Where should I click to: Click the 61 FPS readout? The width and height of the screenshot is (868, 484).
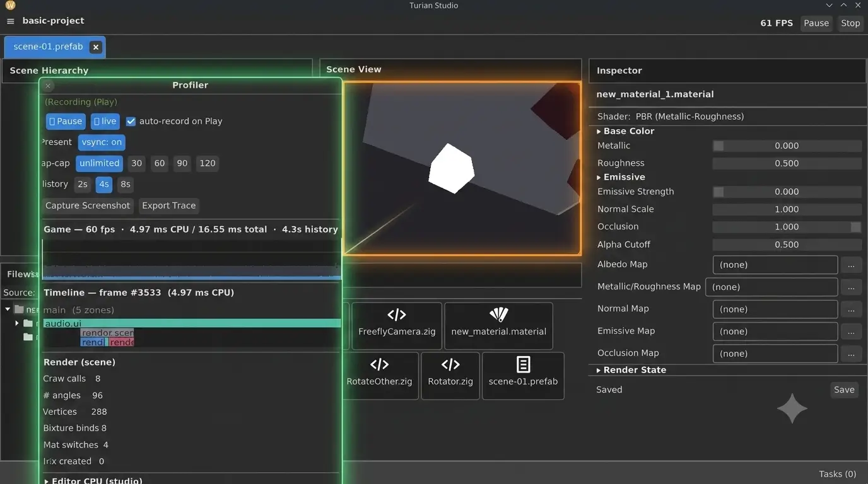pos(777,23)
